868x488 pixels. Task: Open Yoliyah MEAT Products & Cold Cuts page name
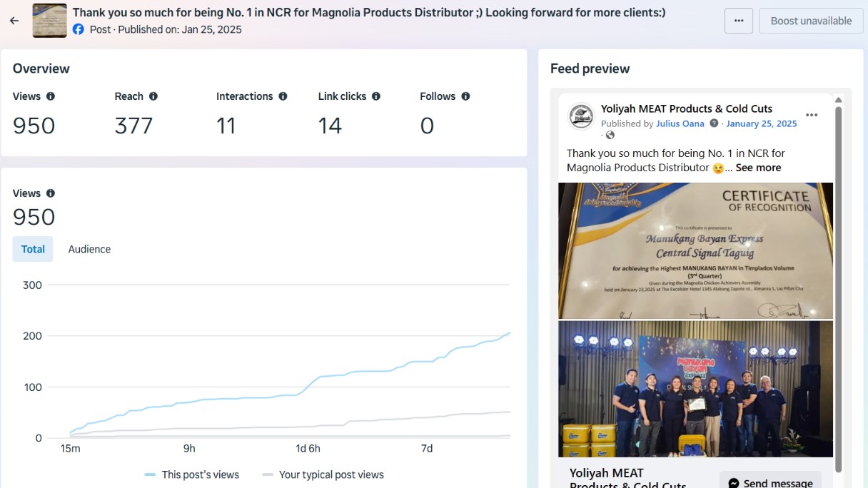tap(687, 108)
